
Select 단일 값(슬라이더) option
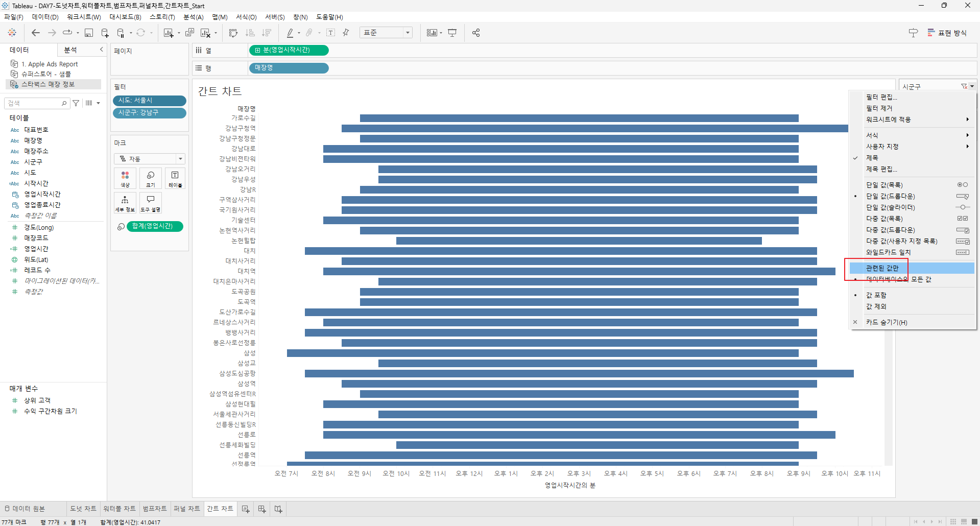tap(912, 207)
